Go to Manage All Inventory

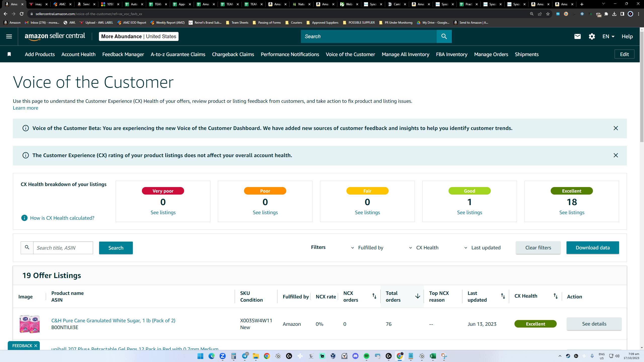406,54
